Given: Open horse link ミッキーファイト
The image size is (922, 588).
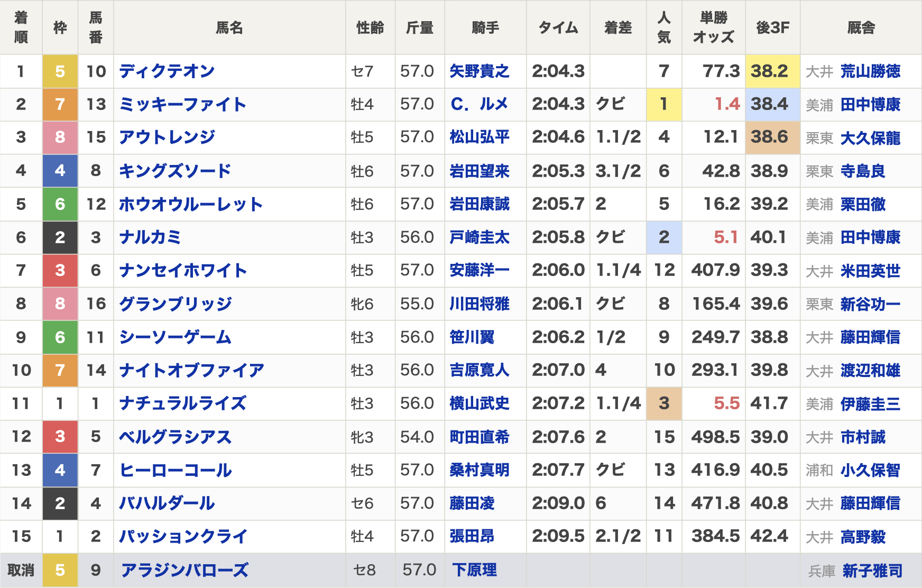Looking at the screenshot, I should (x=182, y=105).
